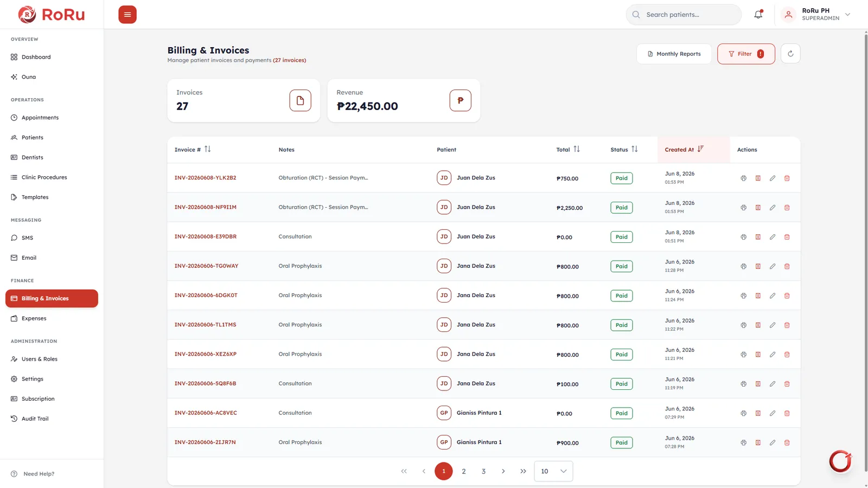Open the notifications bell
Screen dimensions: 868x488
click(x=758, y=15)
